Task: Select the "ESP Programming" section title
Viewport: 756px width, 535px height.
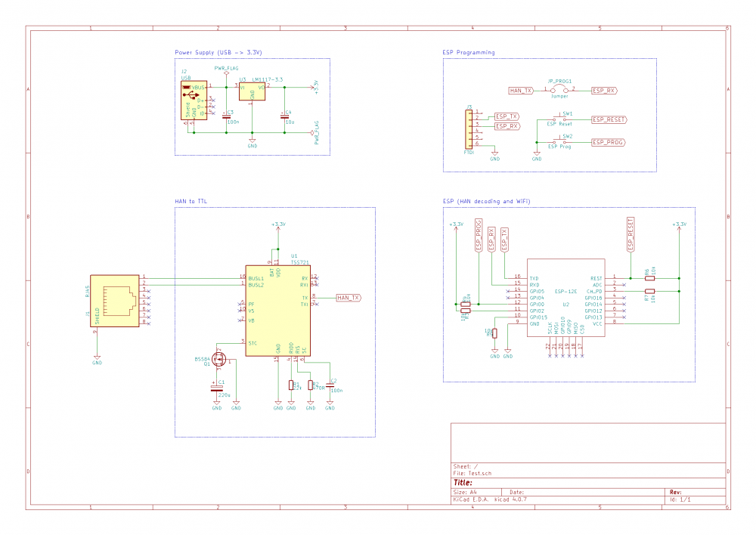Action: point(469,53)
